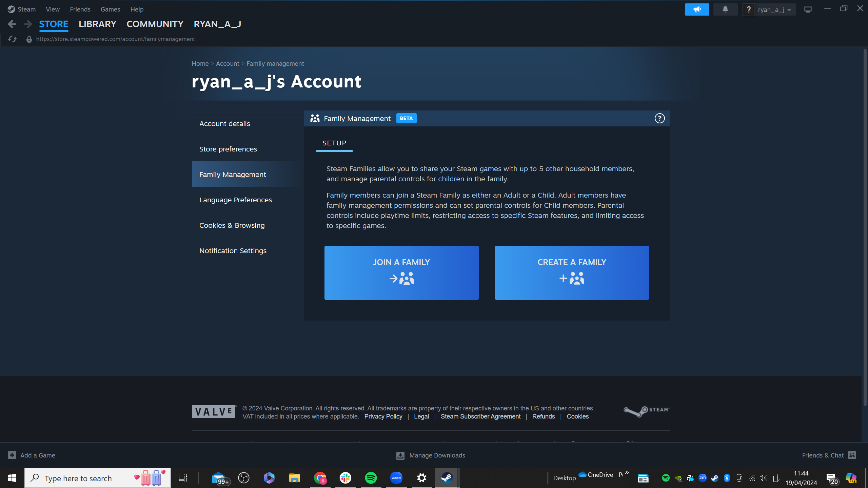Viewport: 868px width, 488px height.
Task: Open Spotify from the taskbar
Action: (x=371, y=478)
